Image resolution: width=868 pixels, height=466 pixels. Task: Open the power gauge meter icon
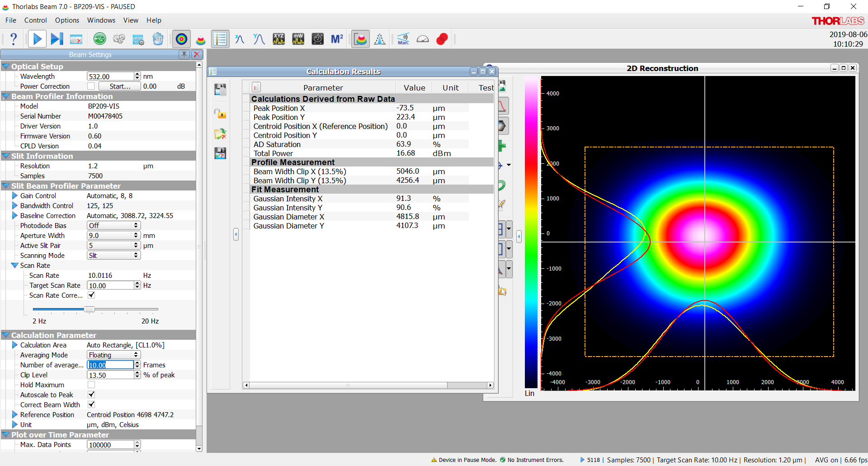(423, 39)
